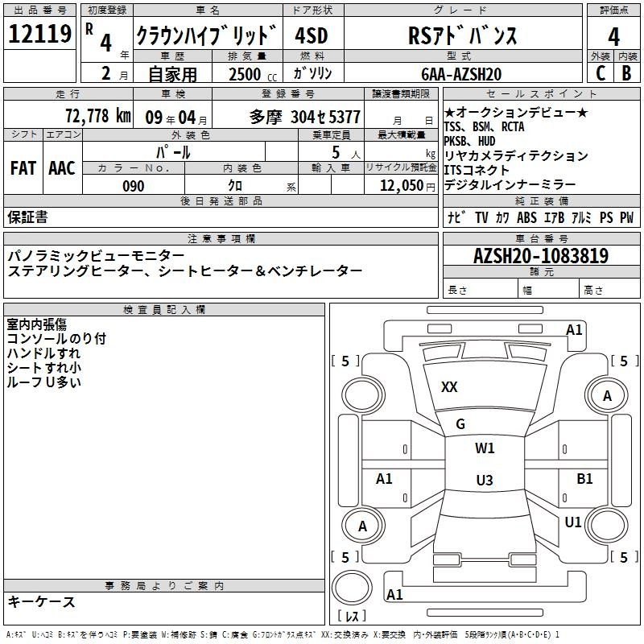Select interior color クロ

point(235,186)
